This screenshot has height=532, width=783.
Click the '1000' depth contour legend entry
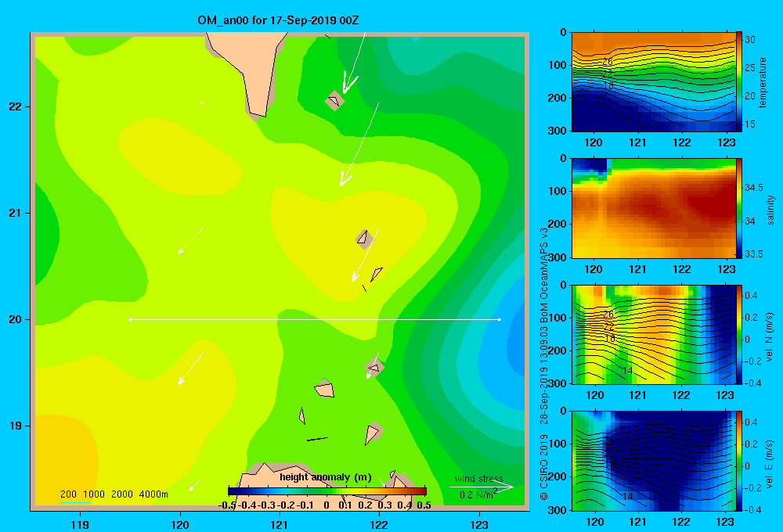point(94,494)
